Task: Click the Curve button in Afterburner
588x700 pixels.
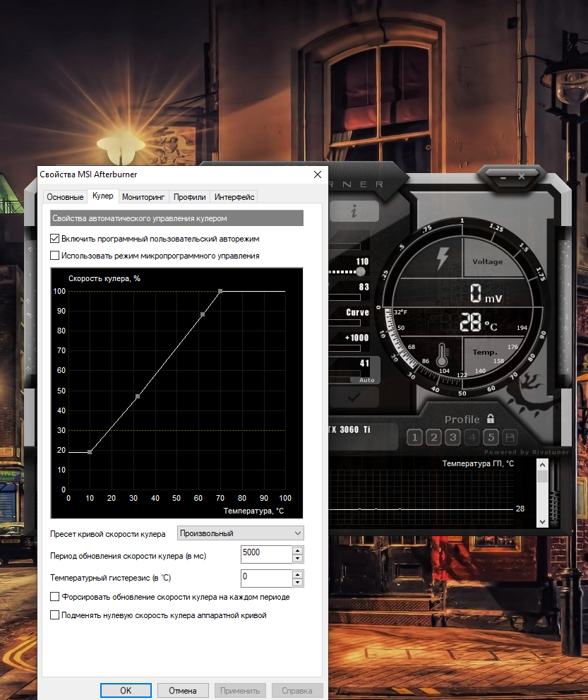Action: tap(357, 312)
